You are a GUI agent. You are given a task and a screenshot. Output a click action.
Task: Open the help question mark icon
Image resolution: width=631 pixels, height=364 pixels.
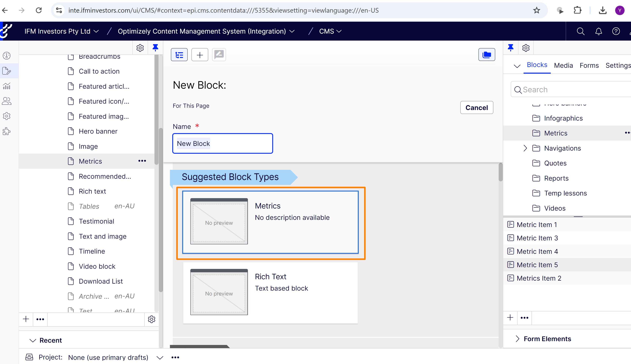click(616, 31)
